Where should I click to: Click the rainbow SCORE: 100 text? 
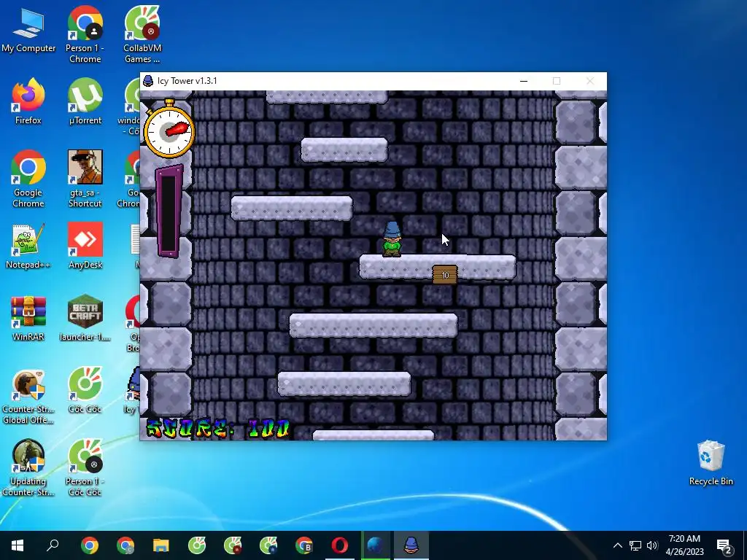218,429
